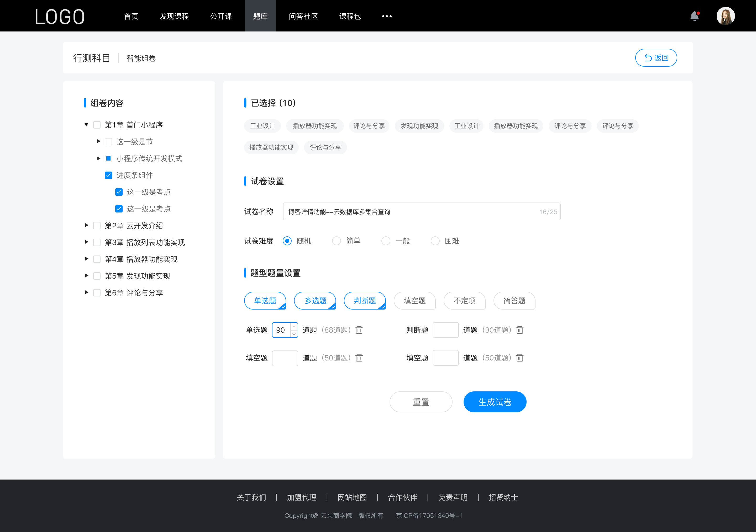This screenshot has height=532, width=756.
Task: Enable the 这一级是考点 first checkbox
Action: pos(118,192)
